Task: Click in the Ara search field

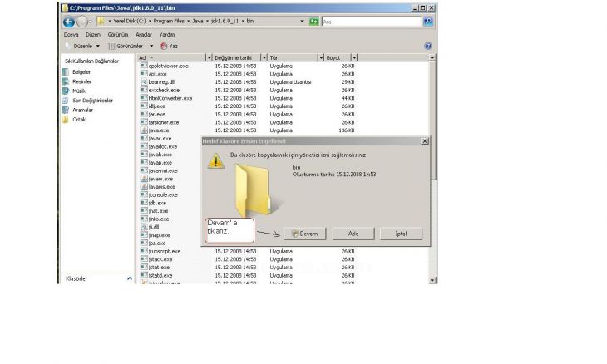Action: point(371,22)
